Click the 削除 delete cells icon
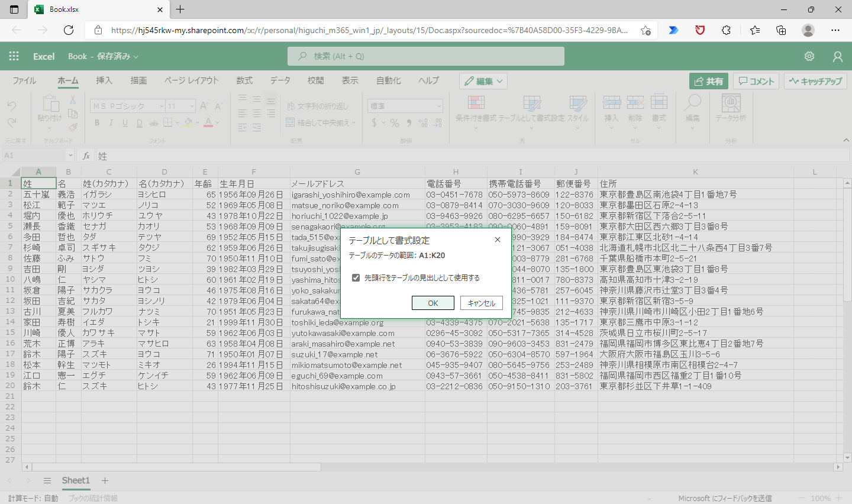Viewport: 852px width, 504px height. click(x=635, y=102)
